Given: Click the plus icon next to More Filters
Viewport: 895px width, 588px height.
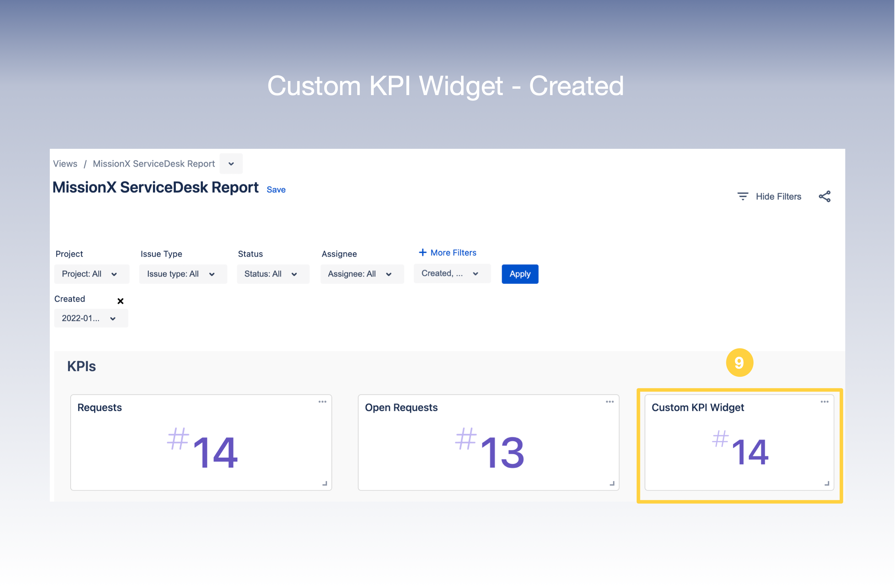Looking at the screenshot, I should pos(423,252).
